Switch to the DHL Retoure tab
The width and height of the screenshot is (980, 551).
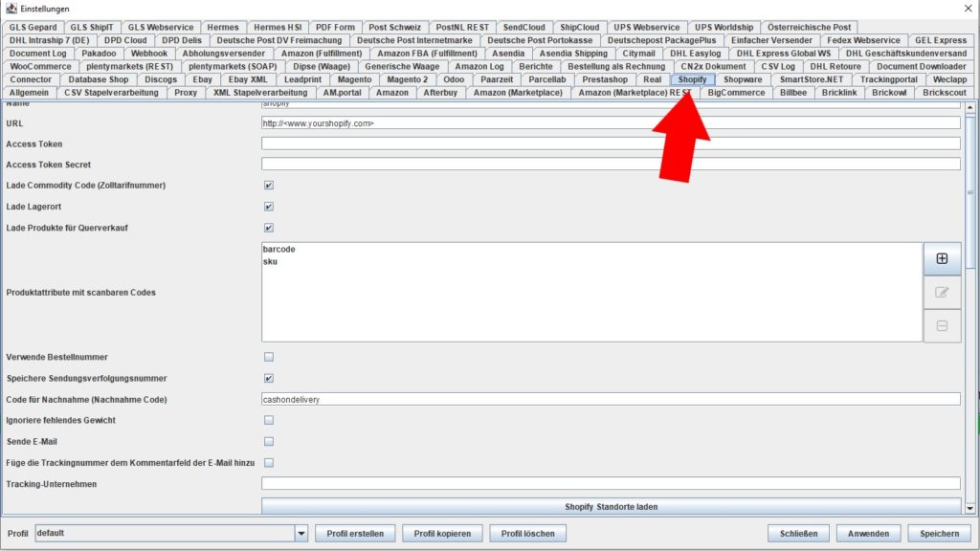pos(835,66)
